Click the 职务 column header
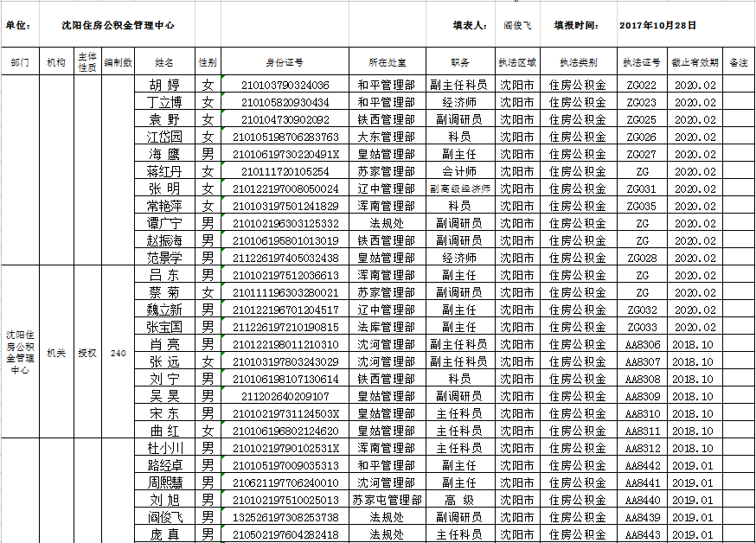 460,62
